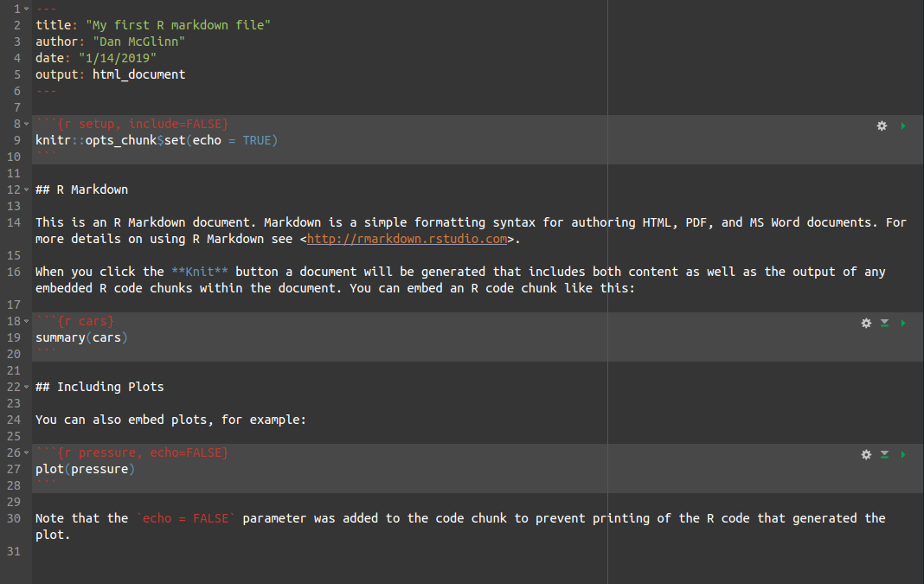
Task: Fold the R Markdown section at line 12
Action: (x=27, y=190)
